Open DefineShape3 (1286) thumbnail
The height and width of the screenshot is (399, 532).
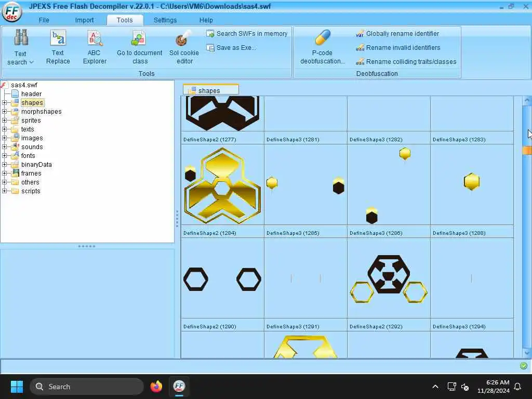(x=389, y=185)
